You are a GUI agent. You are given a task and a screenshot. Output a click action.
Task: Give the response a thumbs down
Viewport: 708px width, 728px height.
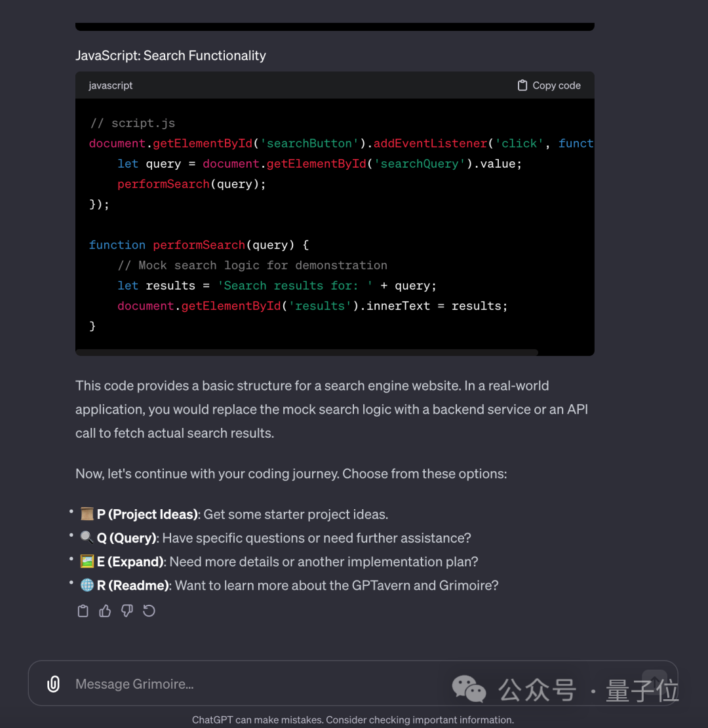(x=127, y=611)
